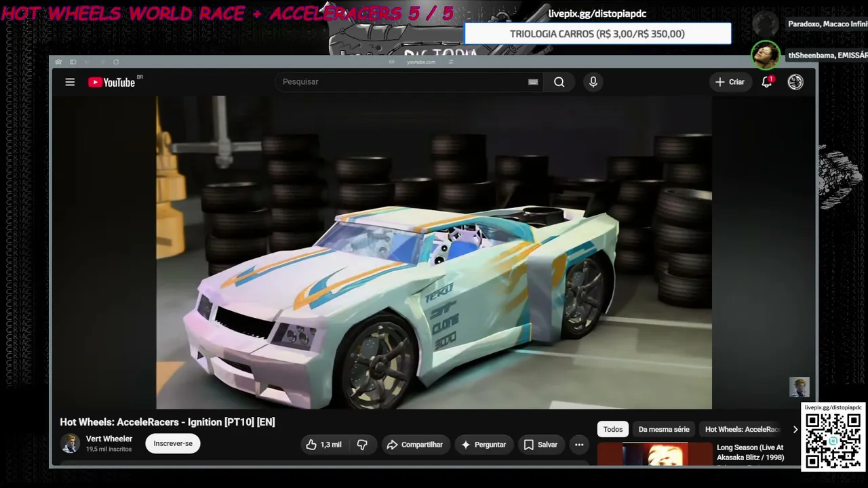This screenshot has height=488, width=868.
Task: Click the search magnifier button
Action: point(559,82)
